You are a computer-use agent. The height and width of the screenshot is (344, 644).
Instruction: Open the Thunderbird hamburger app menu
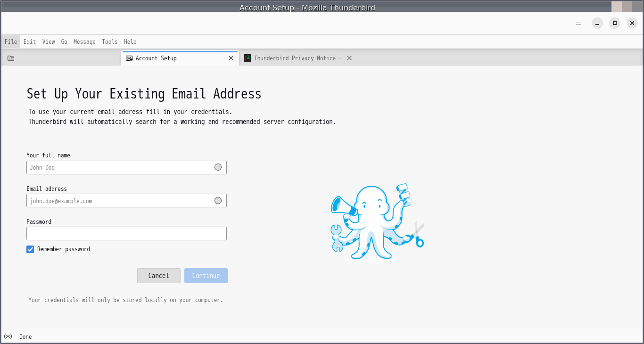click(578, 23)
